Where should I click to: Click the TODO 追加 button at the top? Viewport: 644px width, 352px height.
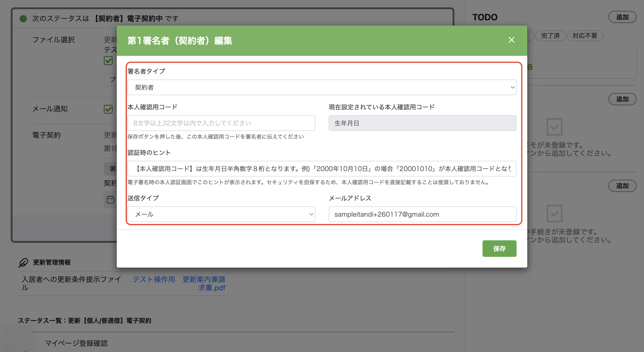coord(622,17)
